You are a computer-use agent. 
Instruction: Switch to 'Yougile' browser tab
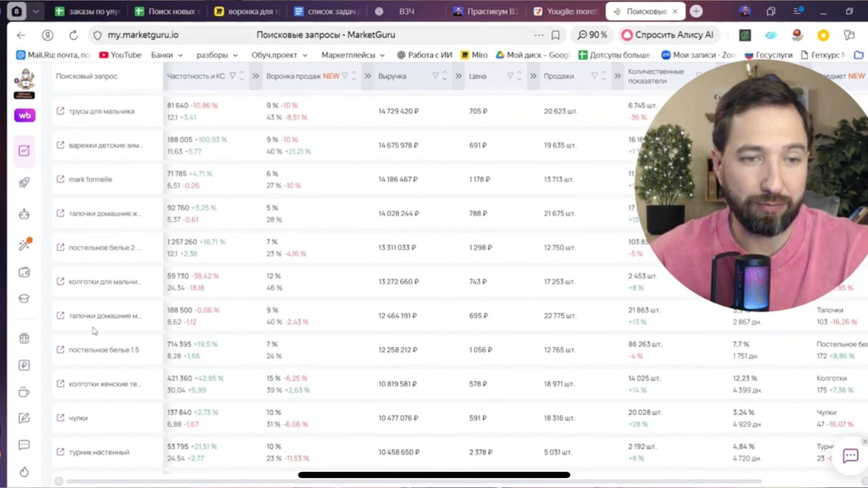566,11
